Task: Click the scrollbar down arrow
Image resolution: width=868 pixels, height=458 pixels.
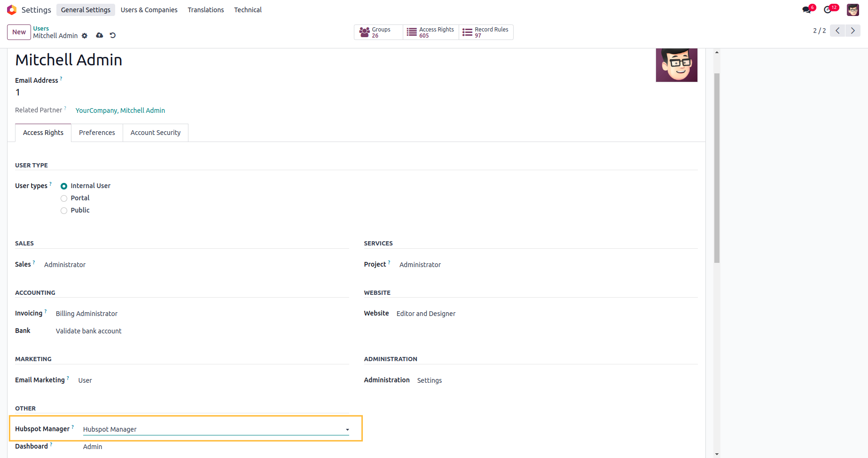Action: coord(717,454)
